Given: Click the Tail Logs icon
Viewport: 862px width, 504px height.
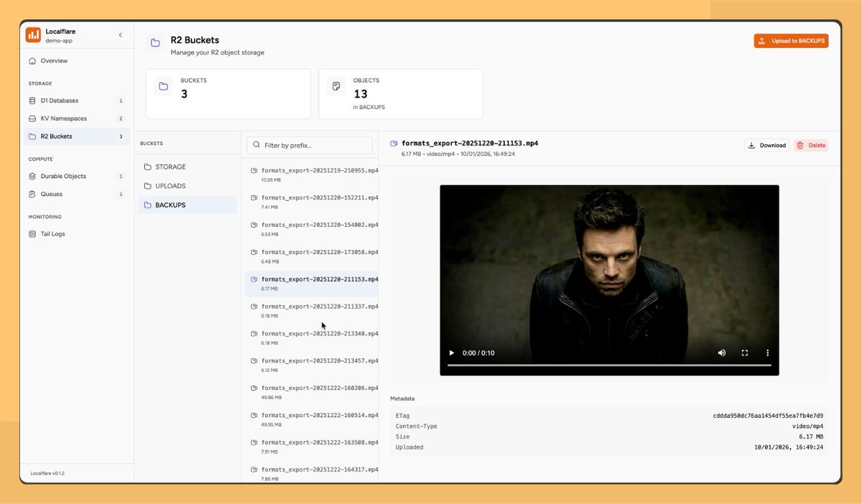Looking at the screenshot, I should tap(32, 234).
